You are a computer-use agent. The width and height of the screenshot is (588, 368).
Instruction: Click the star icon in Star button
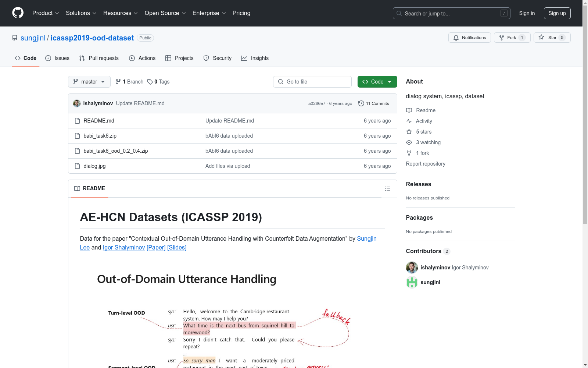coord(541,38)
